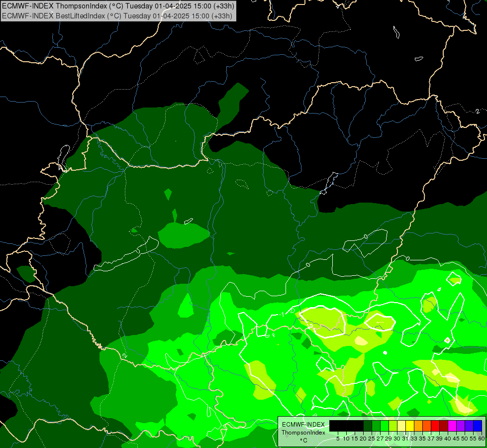Click the dark green 20–25 legend swatch
487x448 pixels.
(x=368, y=426)
